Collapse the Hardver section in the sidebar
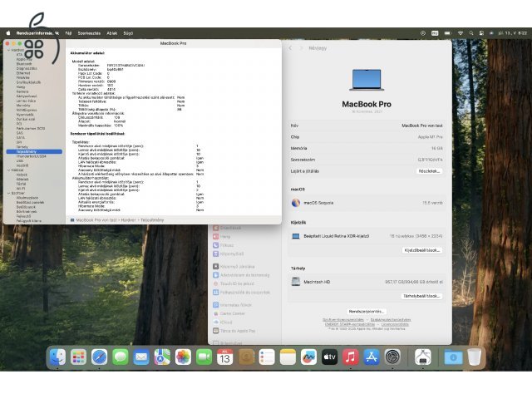 9,50
